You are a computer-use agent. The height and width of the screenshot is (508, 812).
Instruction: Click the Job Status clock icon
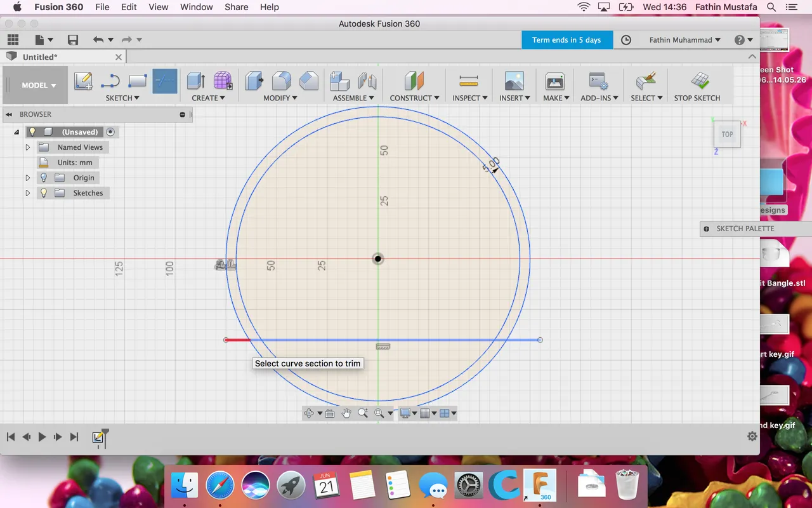click(626, 40)
